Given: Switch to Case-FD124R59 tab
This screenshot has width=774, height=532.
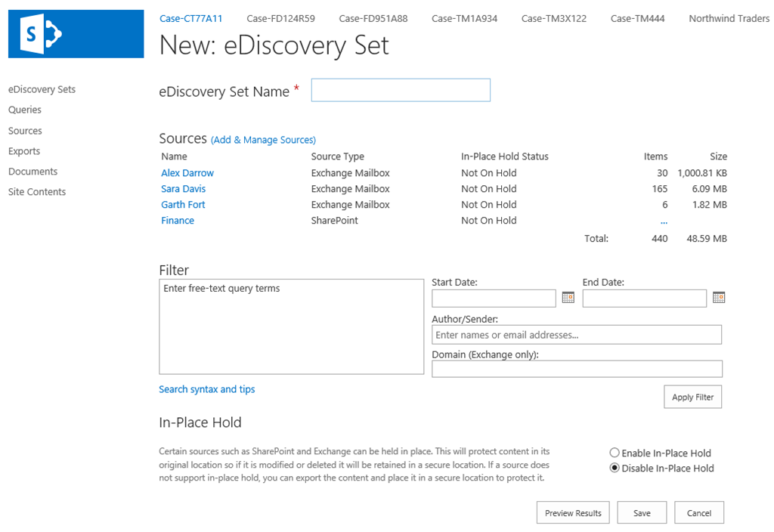Looking at the screenshot, I should click(x=281, y=19).
